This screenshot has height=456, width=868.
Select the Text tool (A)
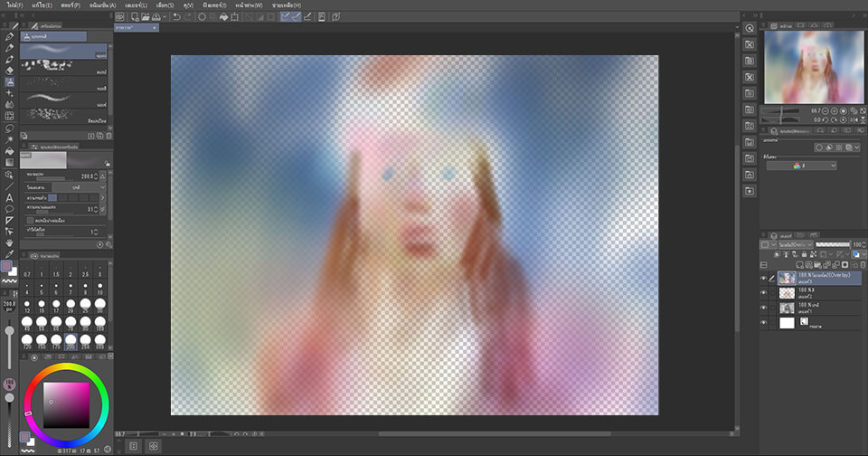pyautogui.click(x=9, y=197)
